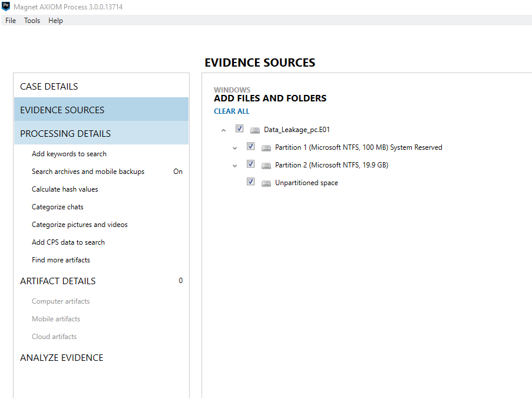Go to the Analyze Evidence section
This screenshot has width=532, height=398.
coord(101,357)
